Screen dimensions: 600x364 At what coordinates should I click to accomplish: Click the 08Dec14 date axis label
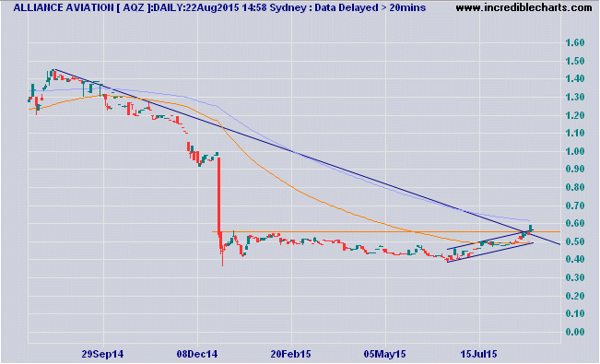pyautogui.click(x=197, y=354)
